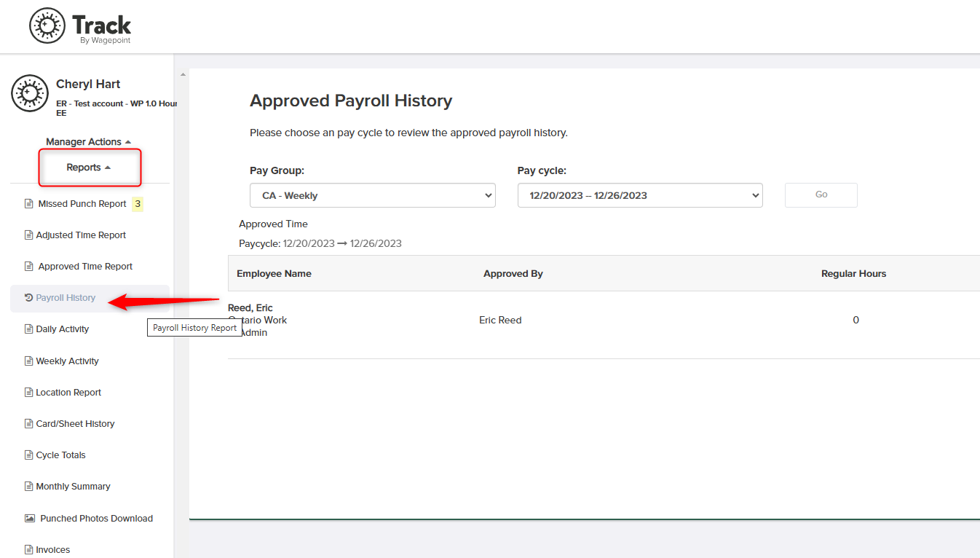Screen dimensions: 980x558
Task: Click the Approved Time Report document icon
Action: [29, 267]
